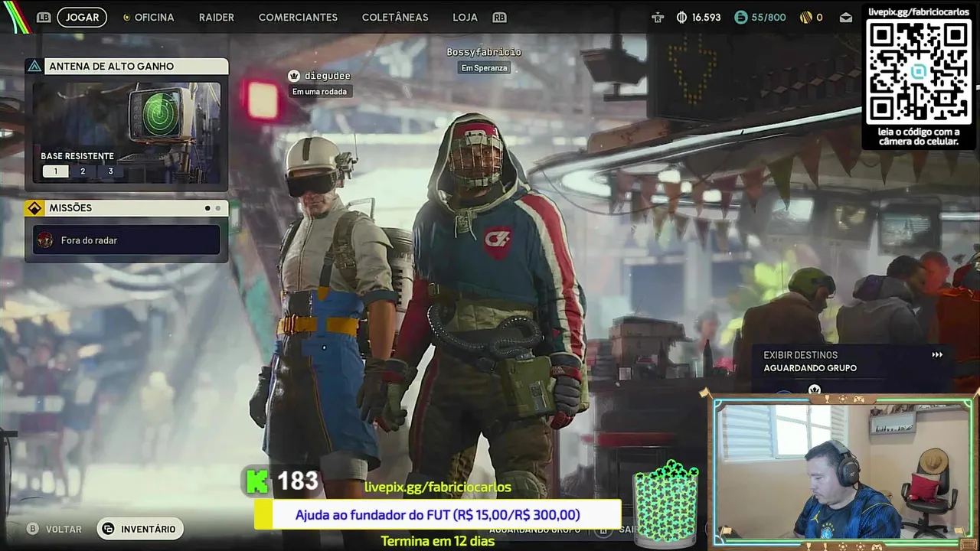The image size is (980, 551).
Task: Click the livepix QR code
Action: click(920, 71)
